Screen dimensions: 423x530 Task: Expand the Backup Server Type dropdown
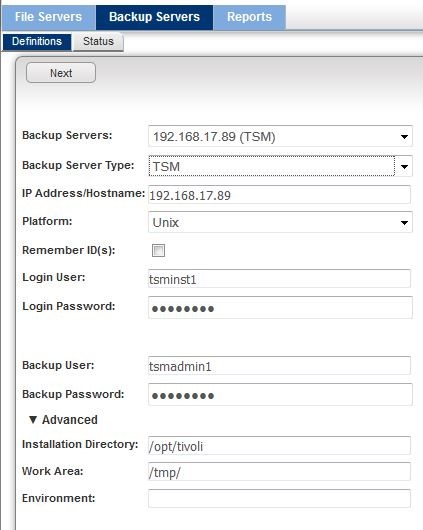point(404,166)
